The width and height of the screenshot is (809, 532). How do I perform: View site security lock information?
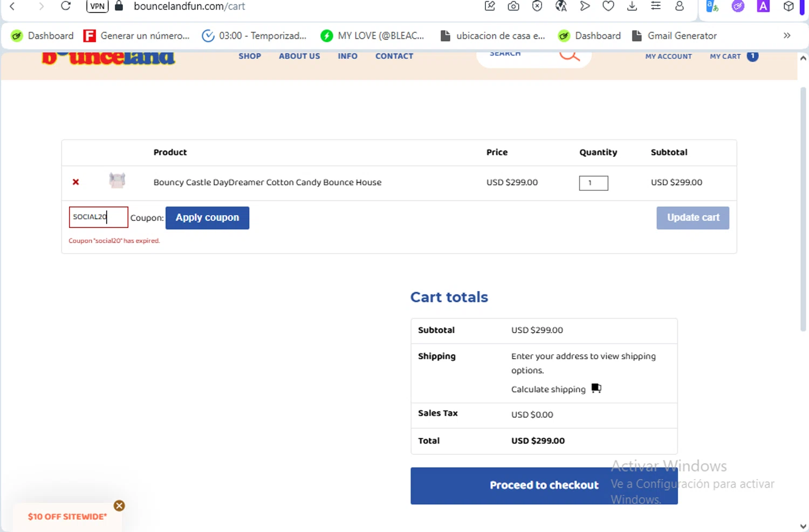coord(119,6)
